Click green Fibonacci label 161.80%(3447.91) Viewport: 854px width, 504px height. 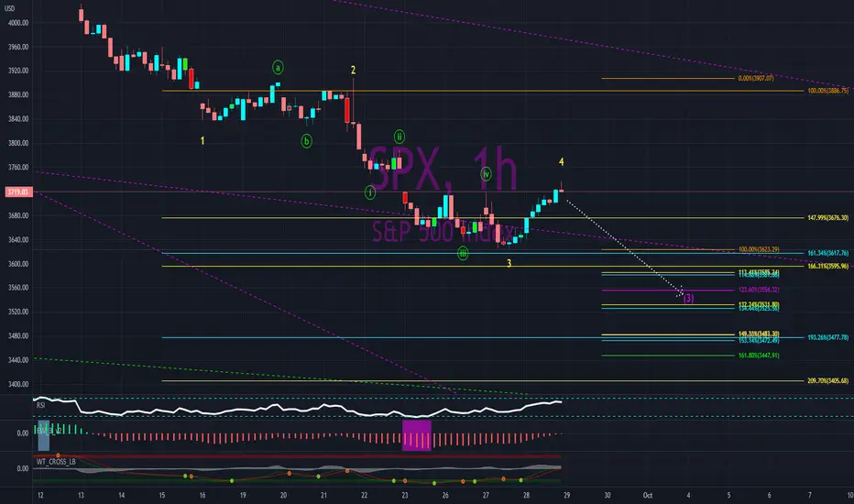click(759, 356)
